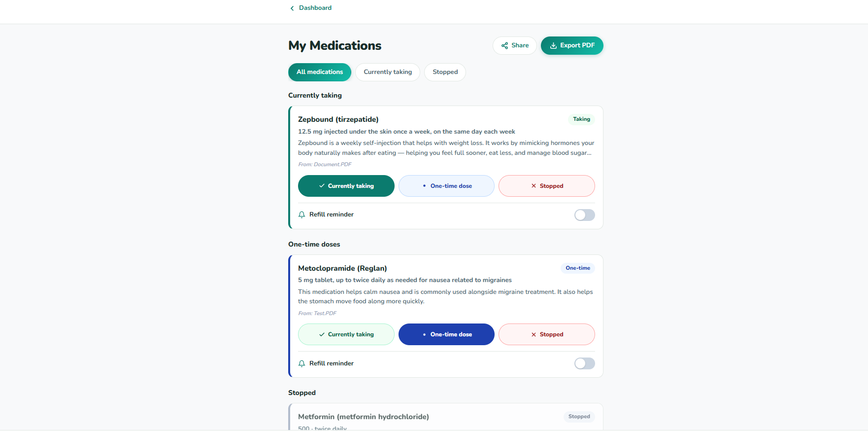Select the All medications tab
Image resolution: width=868 pixels, height=431 pixels.
point(320,72)
